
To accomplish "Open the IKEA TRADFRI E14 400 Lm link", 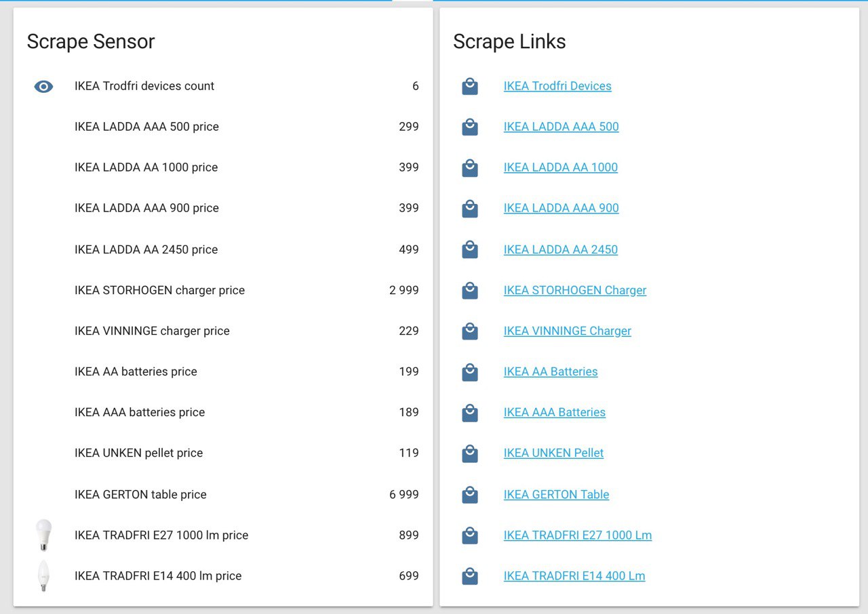I will coord(574,576).
